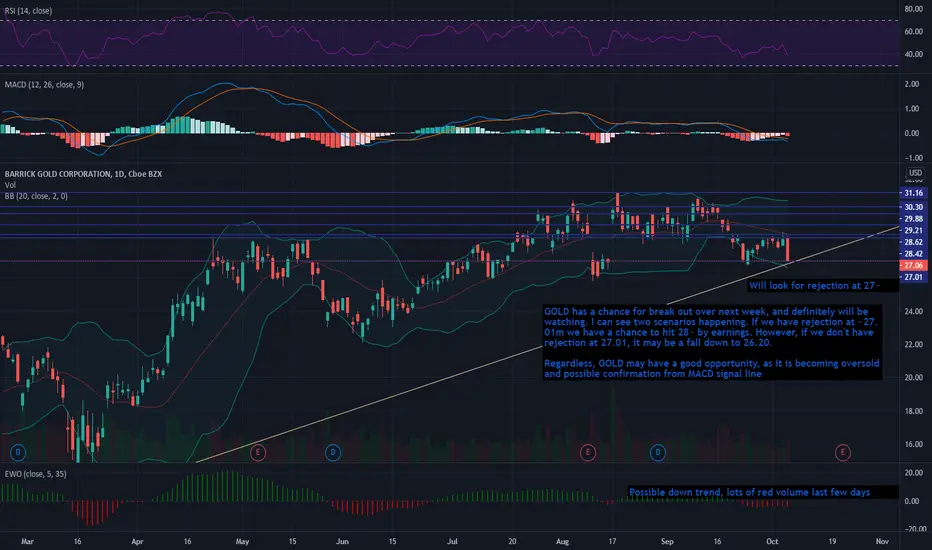Click the Apr label on time axis
The width and height of the screenshot is (932, 550).
(137, 542)
